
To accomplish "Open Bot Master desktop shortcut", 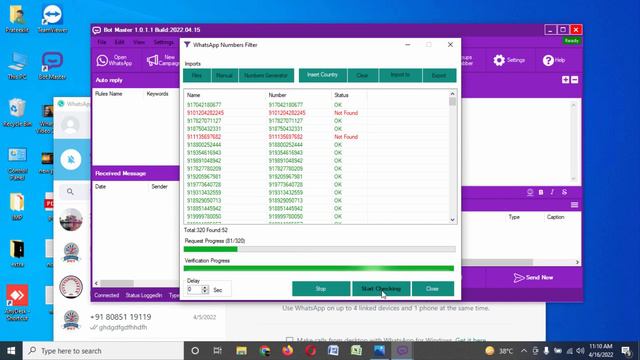I will coord(52,65).
